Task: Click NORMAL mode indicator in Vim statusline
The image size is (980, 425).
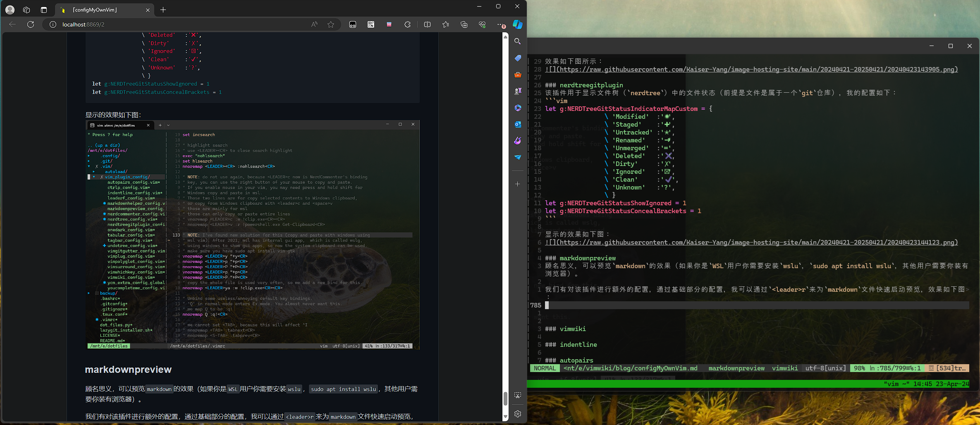Action: click(x=545, y=368)
